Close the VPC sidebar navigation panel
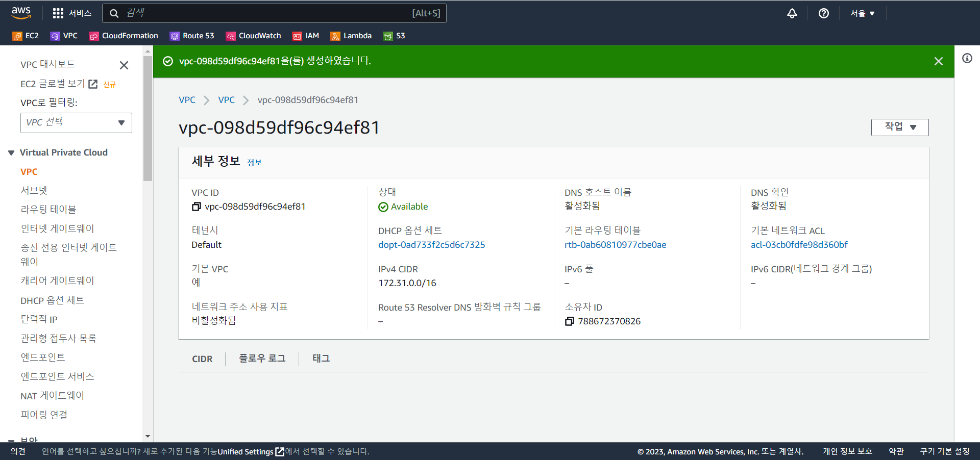 pos(124,65)
